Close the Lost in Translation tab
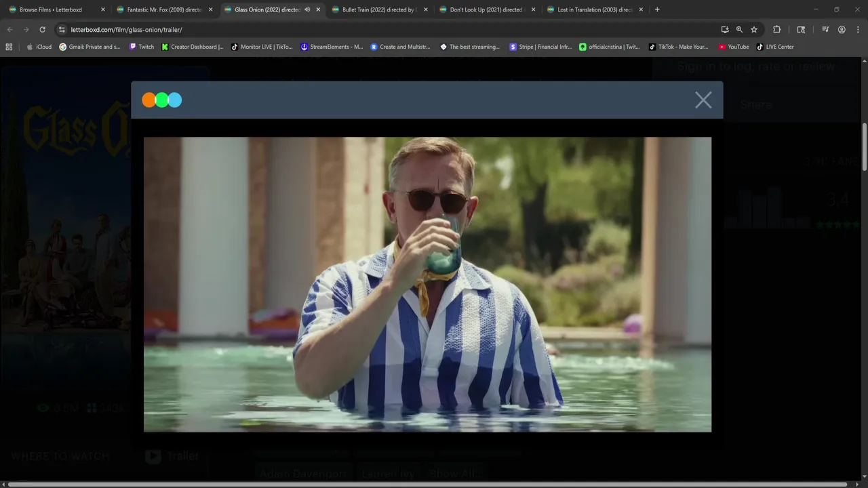Viewport: 868px width, 488px height. 641,9
